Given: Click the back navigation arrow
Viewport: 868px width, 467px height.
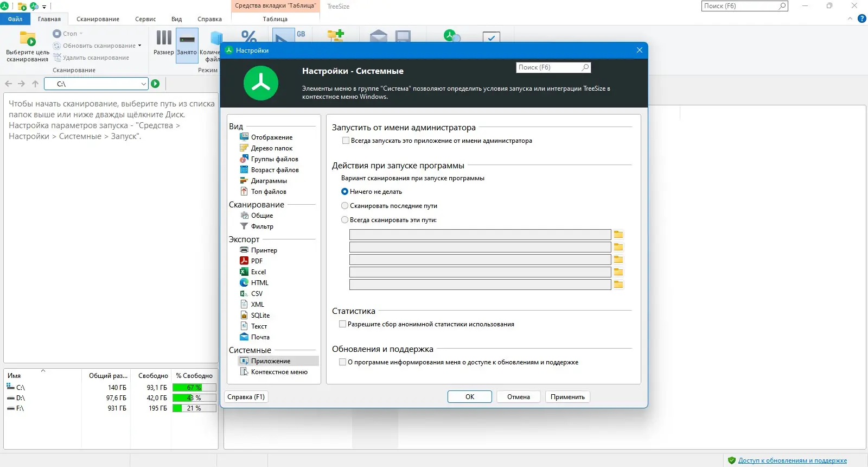Looking at the screenshot, I should pos(8,84).
